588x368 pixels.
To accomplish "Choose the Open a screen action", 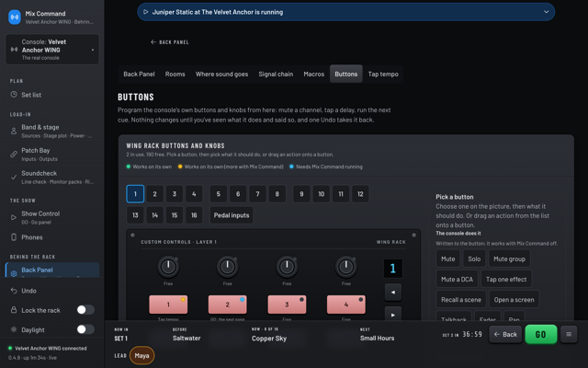I will tap(514, 300).
